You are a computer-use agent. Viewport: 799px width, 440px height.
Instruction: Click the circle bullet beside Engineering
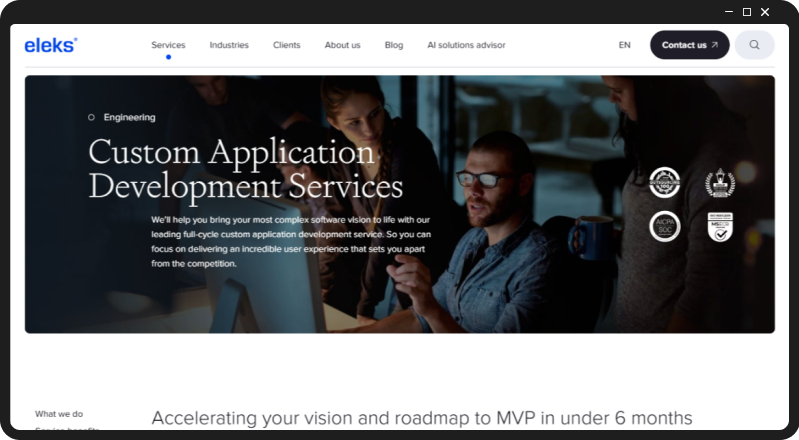point(91,117)
